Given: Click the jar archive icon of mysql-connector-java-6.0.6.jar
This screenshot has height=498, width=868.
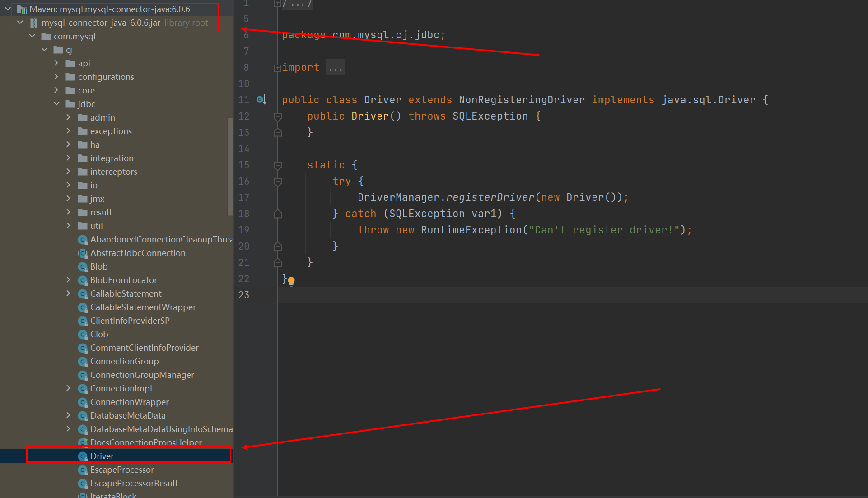Looking at the screenshot, I should (x=33, y=23).
